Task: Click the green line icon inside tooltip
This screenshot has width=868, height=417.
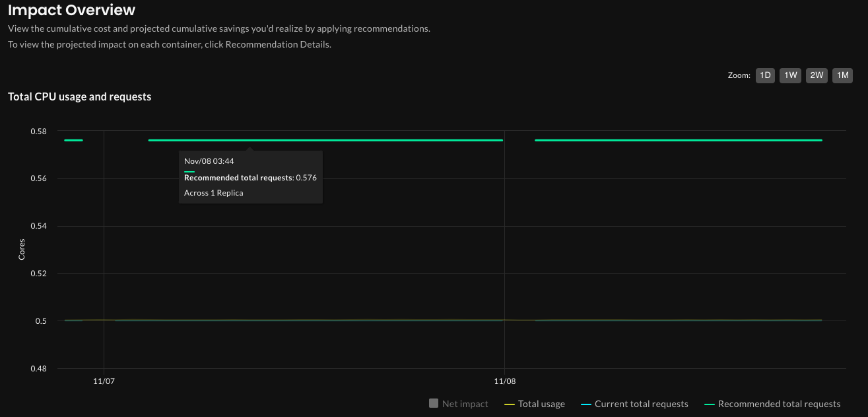Action: 189,171
